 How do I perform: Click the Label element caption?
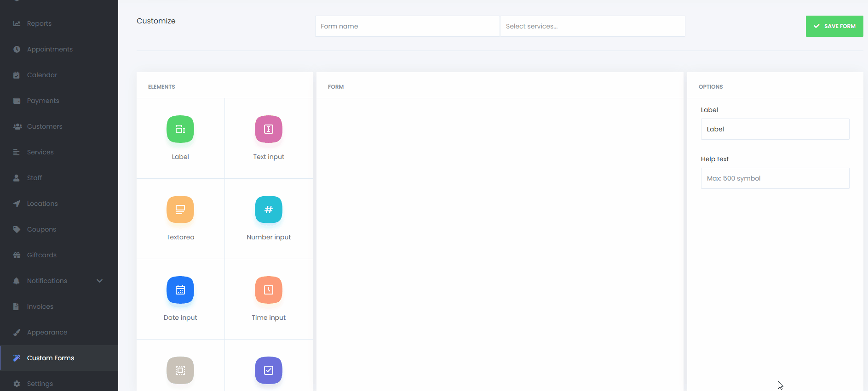[x=180, y=157]
